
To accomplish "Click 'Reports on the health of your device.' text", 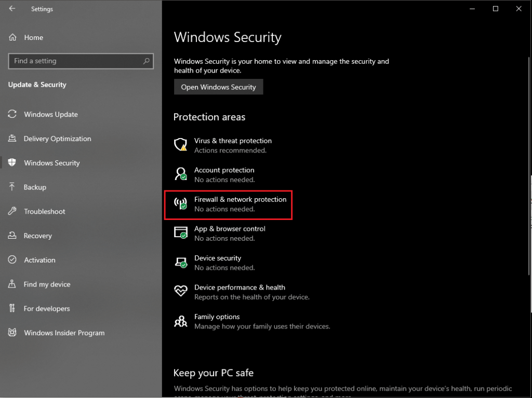I will point(252,297).
